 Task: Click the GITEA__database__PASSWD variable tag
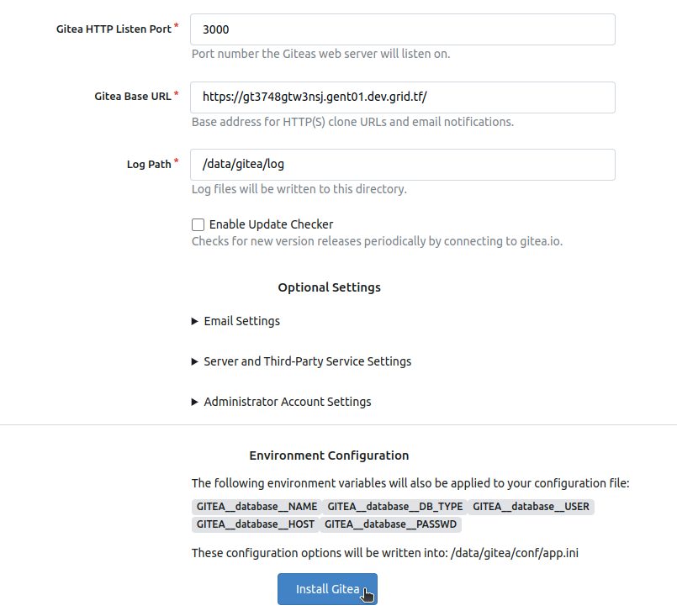(x=391, y=524)
